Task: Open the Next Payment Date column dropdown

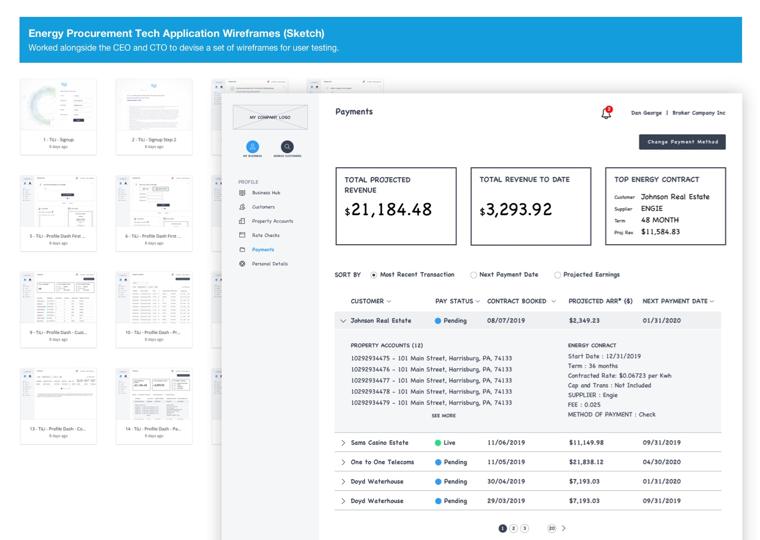Action: click(x=712, y=302)
